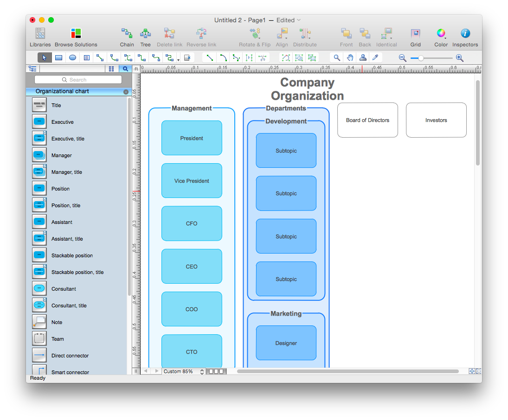This screenshot has width=508, height=420.
Task: Click the Company Organization title text
Action: click(x=307, y=89)
